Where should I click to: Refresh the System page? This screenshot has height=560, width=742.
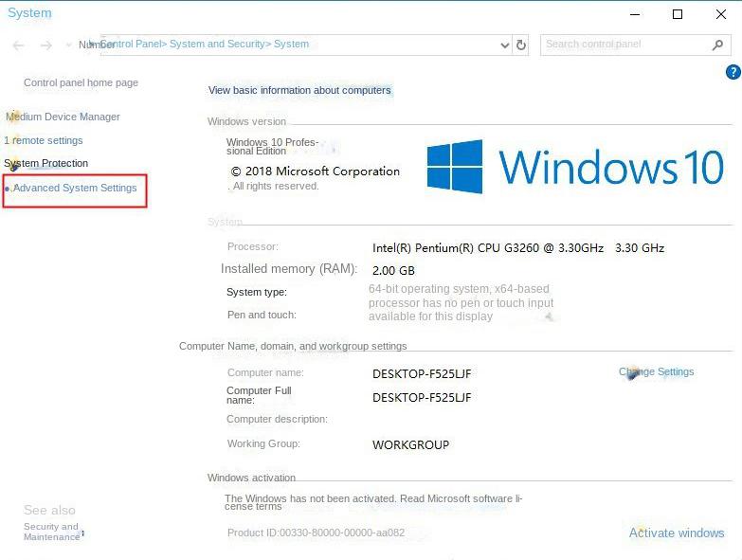(521, 45)
